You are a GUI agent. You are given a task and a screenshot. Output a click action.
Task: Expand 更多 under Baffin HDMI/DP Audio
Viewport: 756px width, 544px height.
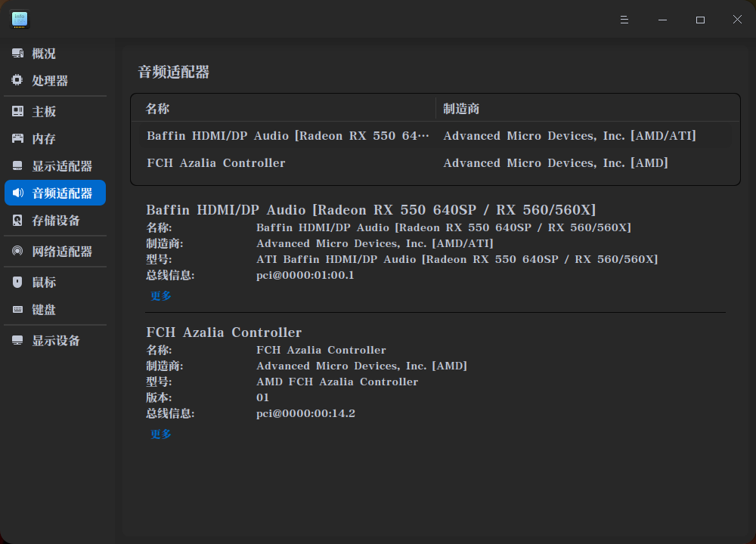click(x=160, y=296)
